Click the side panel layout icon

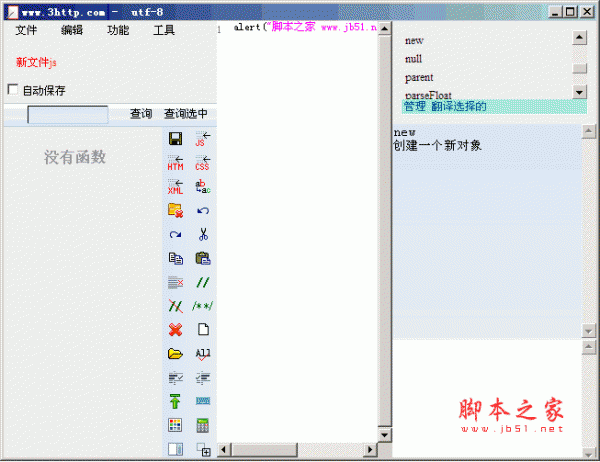coord(175,449)
